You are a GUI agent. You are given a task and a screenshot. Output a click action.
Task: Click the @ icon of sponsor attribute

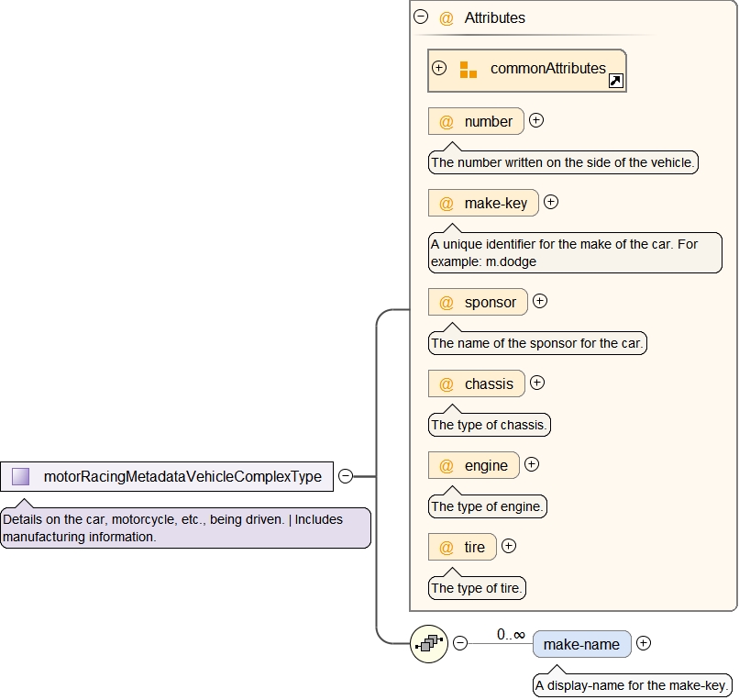click(447, 302)
